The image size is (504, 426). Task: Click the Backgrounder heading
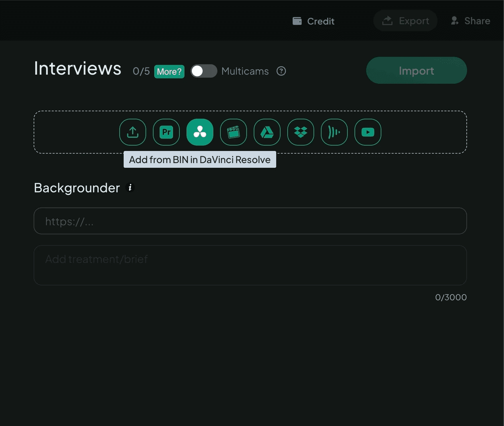click(77, 188)
